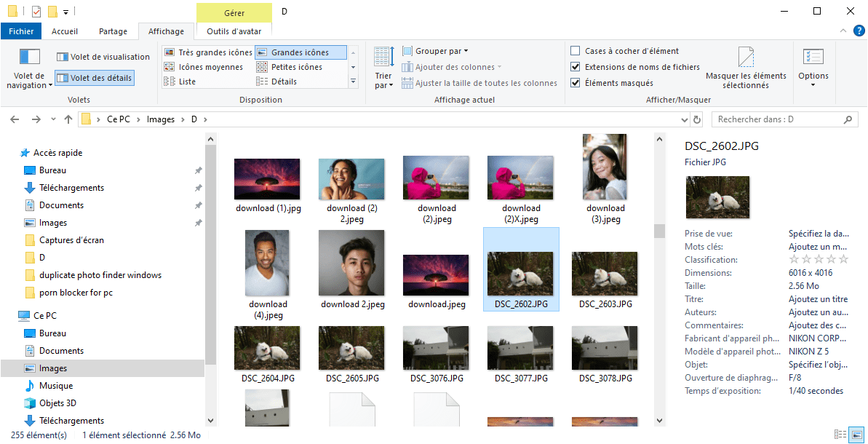Viewport: 868px width, 444px height.
Task: Collapse the ribbon with the chevron
Action: 844,31
